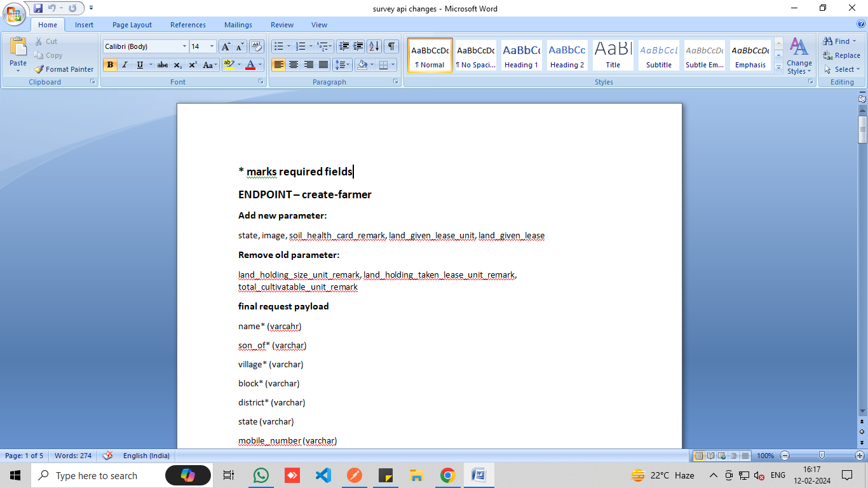Click the Word Help question icon

tap(861, 24)
